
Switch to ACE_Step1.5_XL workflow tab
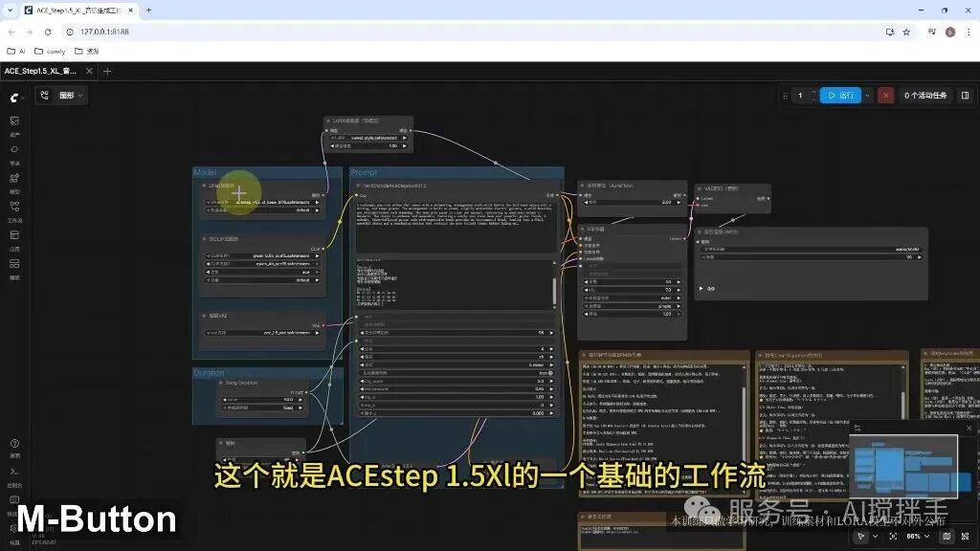pos(40,71)
